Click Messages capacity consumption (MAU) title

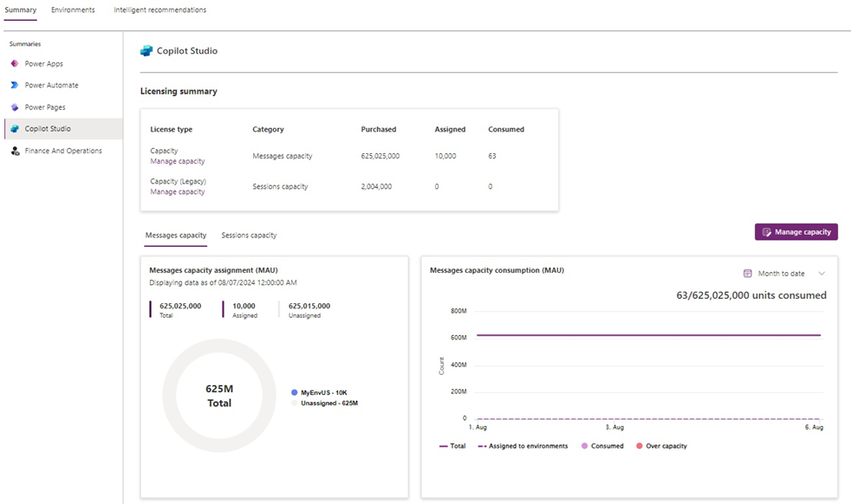pyautogui.click(x=497, y=270)
